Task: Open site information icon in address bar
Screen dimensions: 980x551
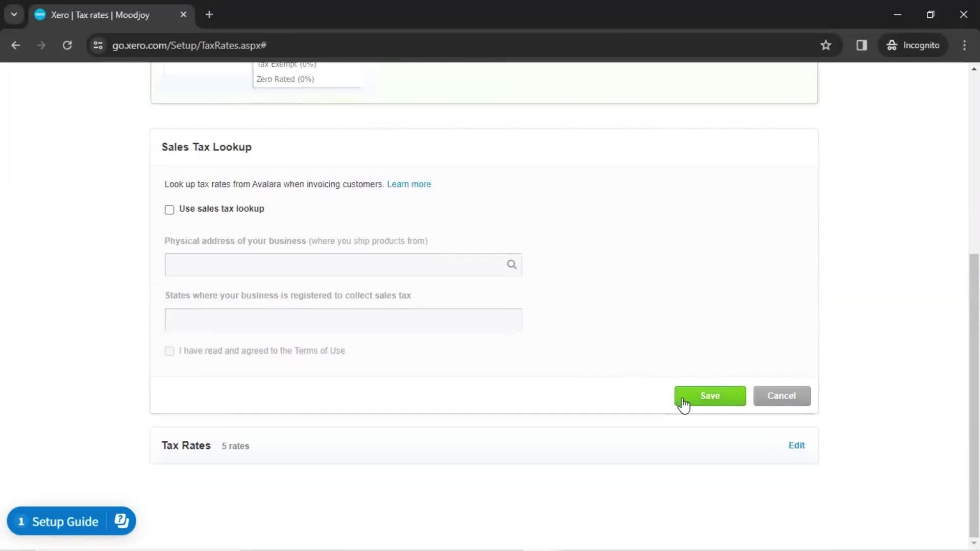Action: point(98,45)
